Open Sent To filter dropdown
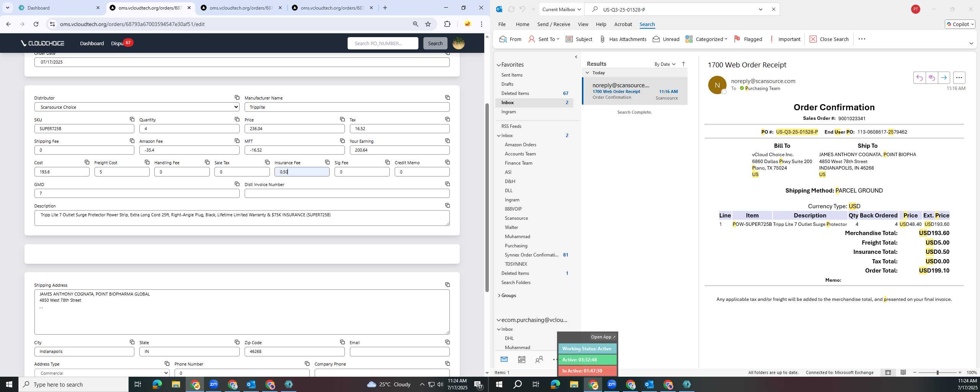980x392 pixels. click(x=544, y=39)
